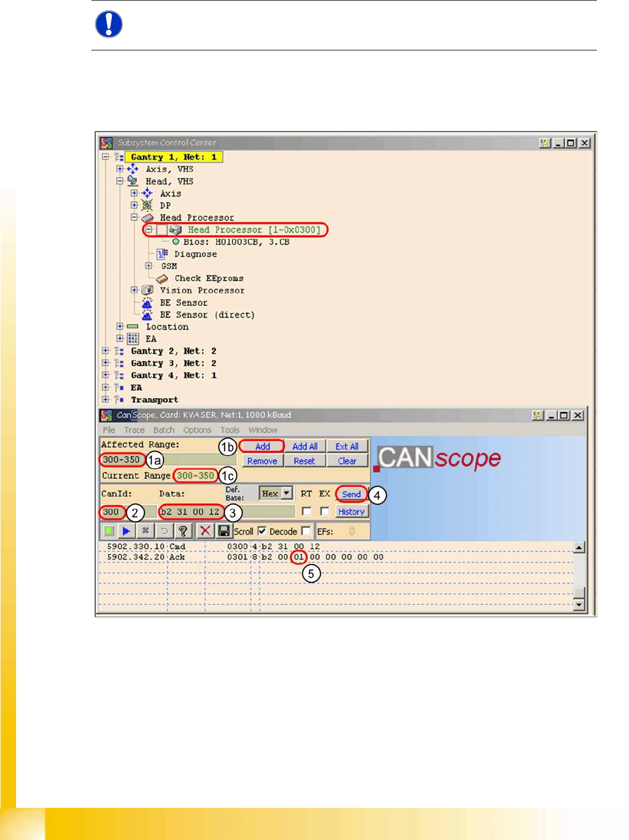Click the Reset button
Screen dimensions: 629x840
pos(305,461)
